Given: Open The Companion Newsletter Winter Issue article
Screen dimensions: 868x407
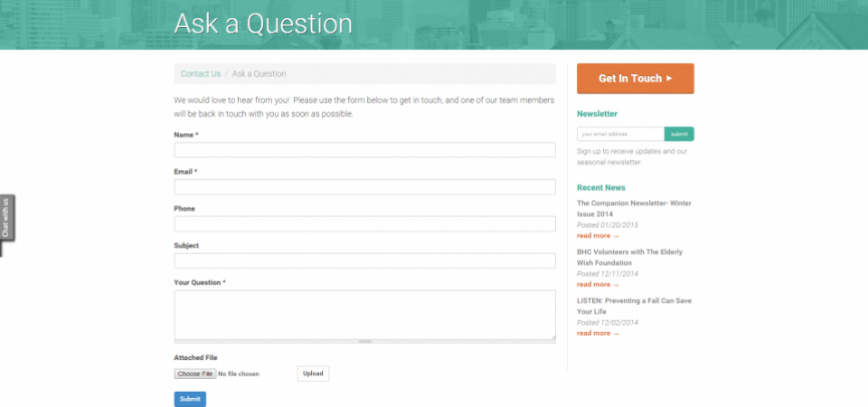Looking at the screenshot, I should (634, 209).
